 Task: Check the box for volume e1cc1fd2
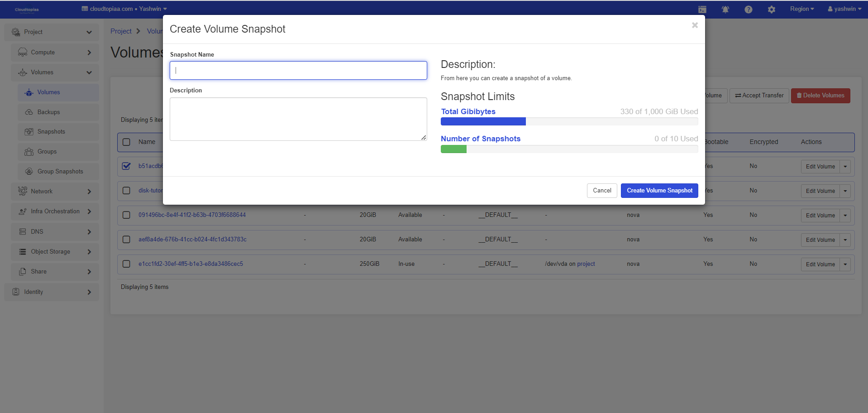point(126,264)
